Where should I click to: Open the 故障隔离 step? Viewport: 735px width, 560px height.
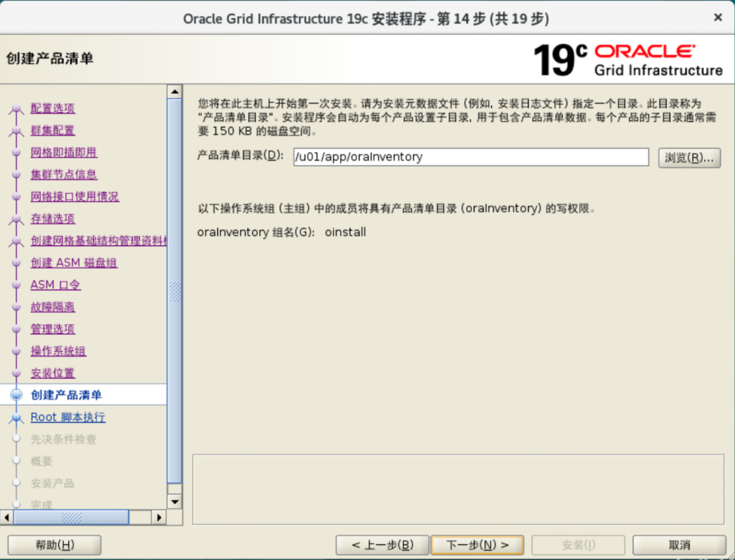[x=52, y=307]
